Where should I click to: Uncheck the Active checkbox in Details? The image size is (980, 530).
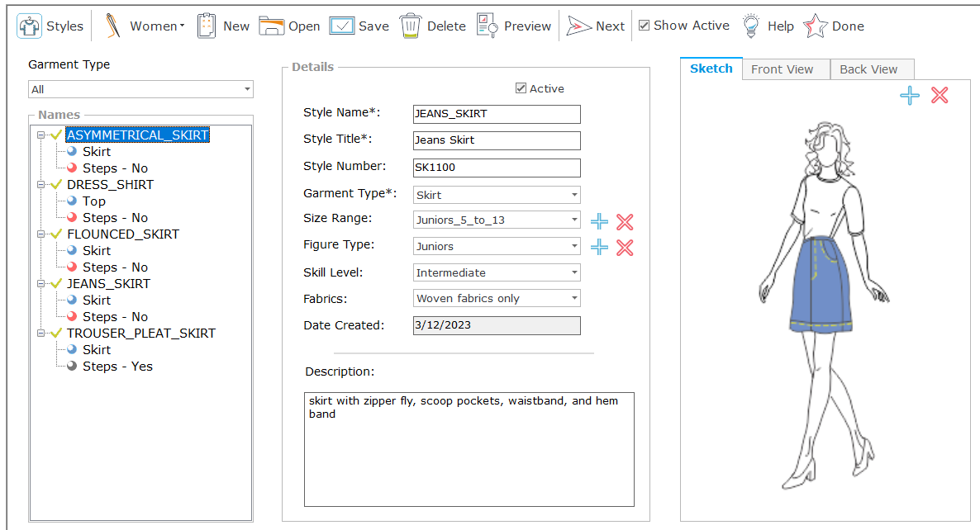pos(521,88)
